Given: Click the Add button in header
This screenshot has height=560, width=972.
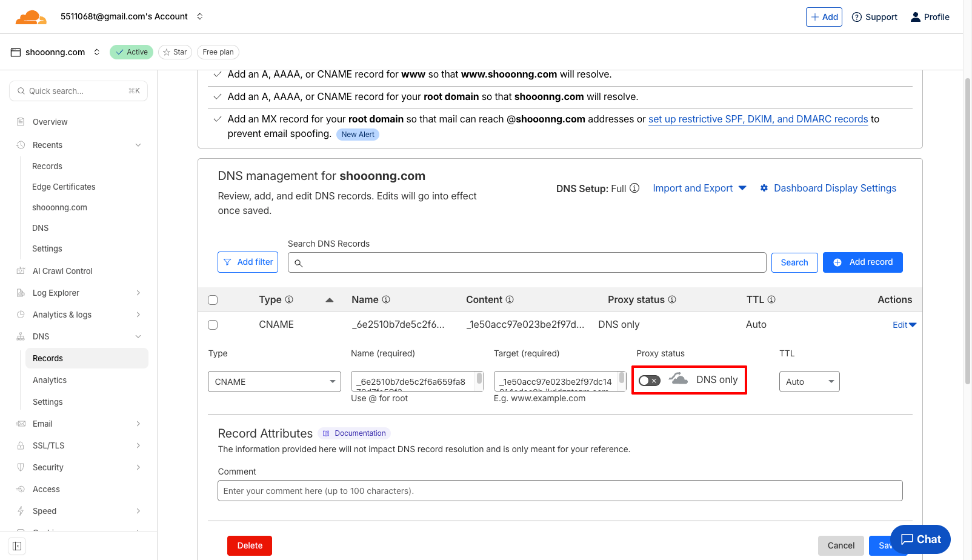Looking at the screenshot, I should [x=824, y=17].
